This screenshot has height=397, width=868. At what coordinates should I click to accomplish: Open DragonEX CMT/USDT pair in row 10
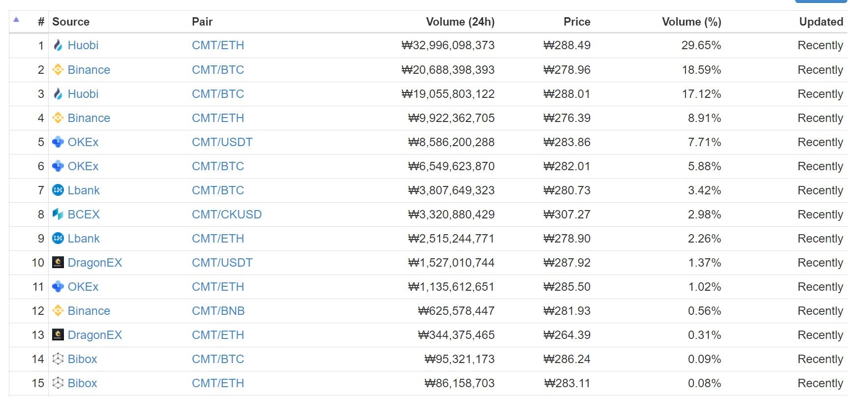(x=222, y=262)
